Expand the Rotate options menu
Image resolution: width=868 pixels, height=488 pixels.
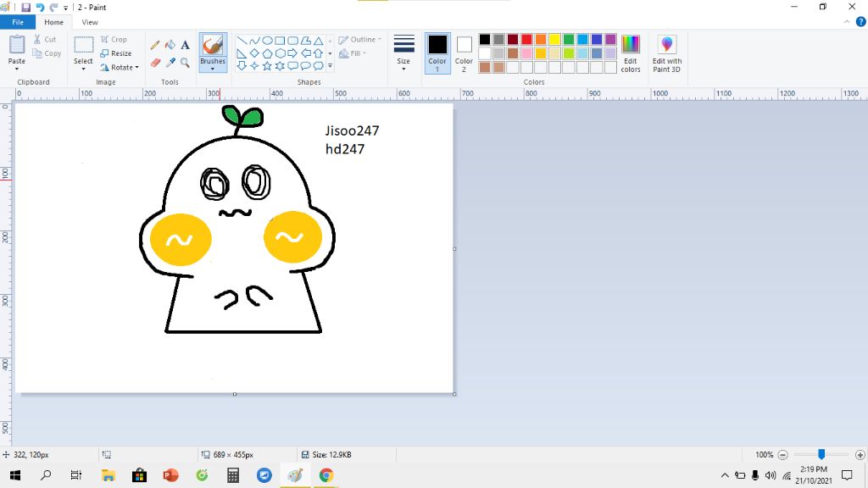[x=119, y=67]
